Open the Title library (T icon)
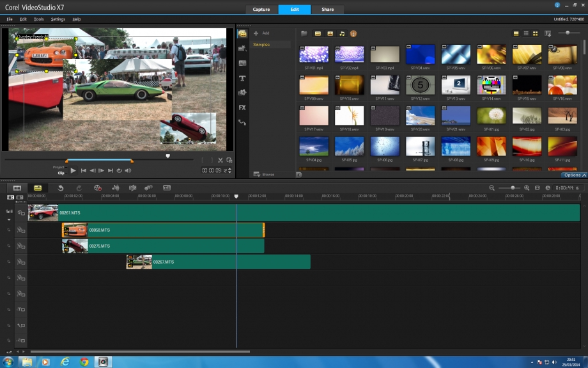The height and width of the screenshot is (368, 588). coord(242,78)
